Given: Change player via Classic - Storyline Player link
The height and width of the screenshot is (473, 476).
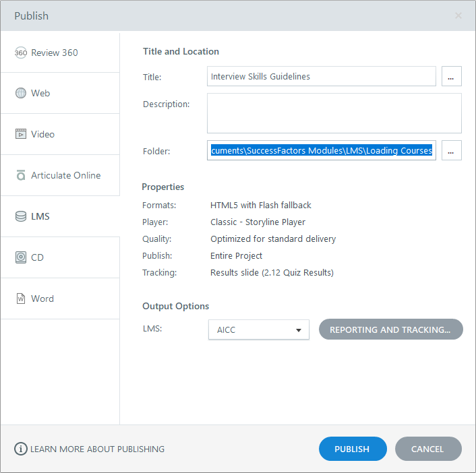Looking at the screenshot, I should click(x=258, y=222).
